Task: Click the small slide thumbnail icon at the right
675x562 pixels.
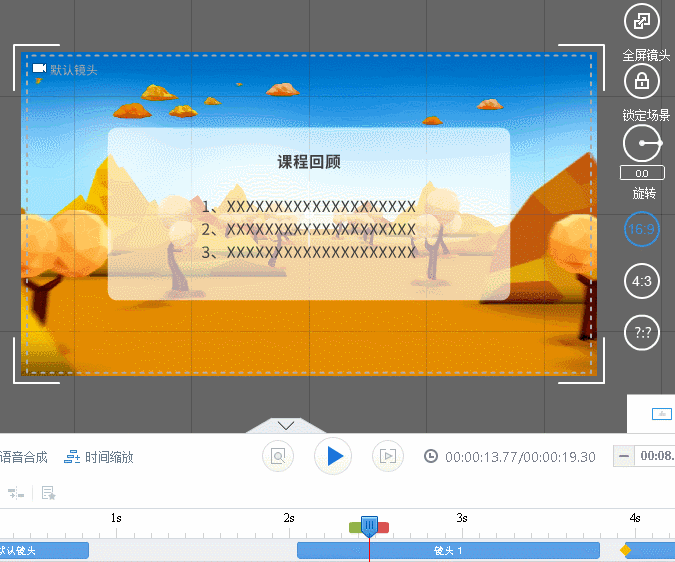Action: coord(662,414)
